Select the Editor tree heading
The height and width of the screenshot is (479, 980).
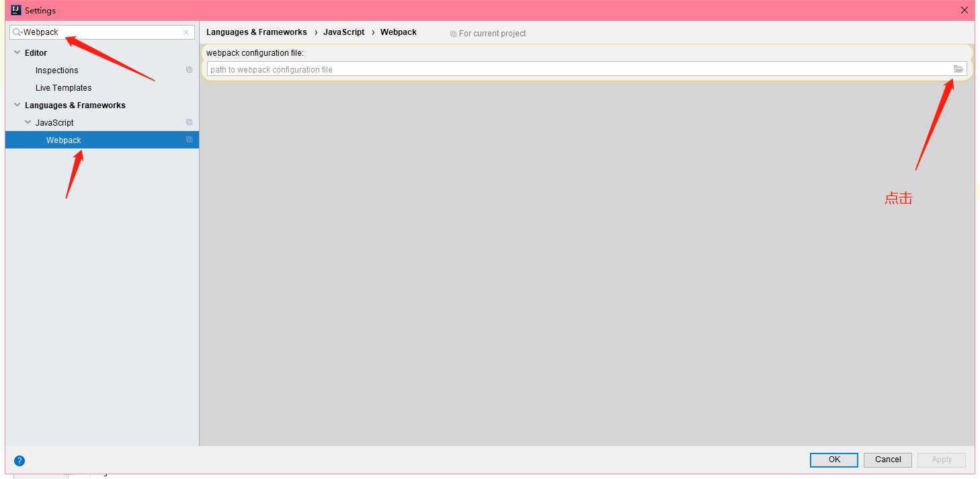click(x=36, y=52)
